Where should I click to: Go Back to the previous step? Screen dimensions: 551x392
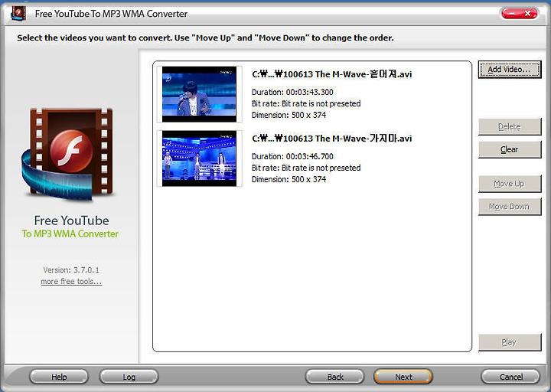[335, 377]
